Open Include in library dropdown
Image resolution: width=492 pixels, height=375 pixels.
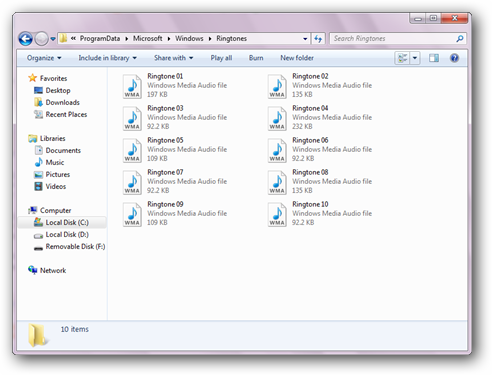[x=107, y=58]
